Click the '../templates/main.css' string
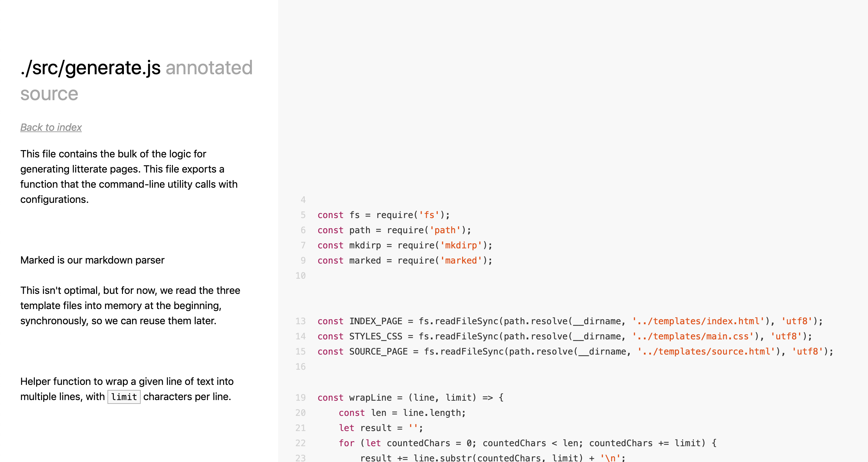 pos(693,336)
